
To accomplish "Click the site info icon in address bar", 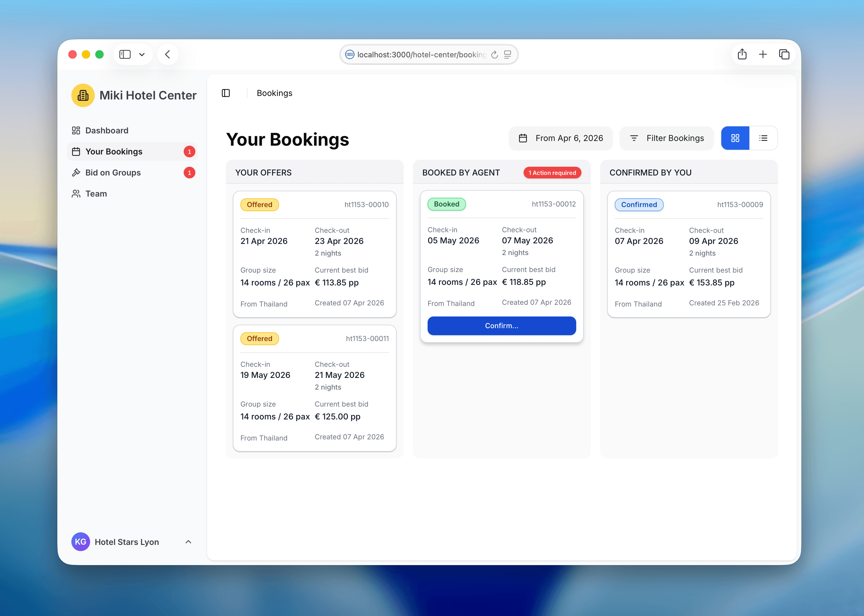I will (349, 54).
